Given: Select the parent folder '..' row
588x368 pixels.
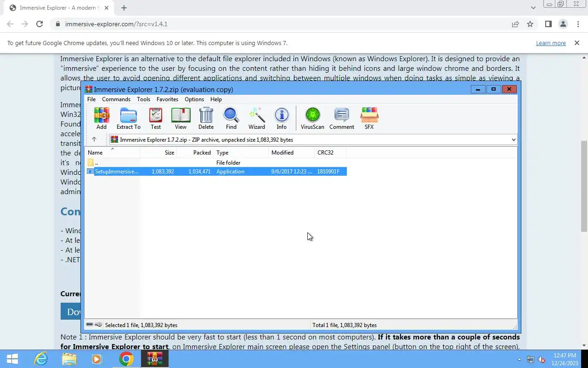Looking at the screenshot, I should pos(216,162).
